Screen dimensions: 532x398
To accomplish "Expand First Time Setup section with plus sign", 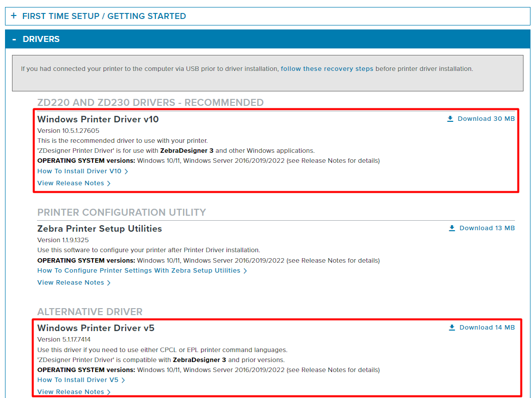I will click(13, 16).
